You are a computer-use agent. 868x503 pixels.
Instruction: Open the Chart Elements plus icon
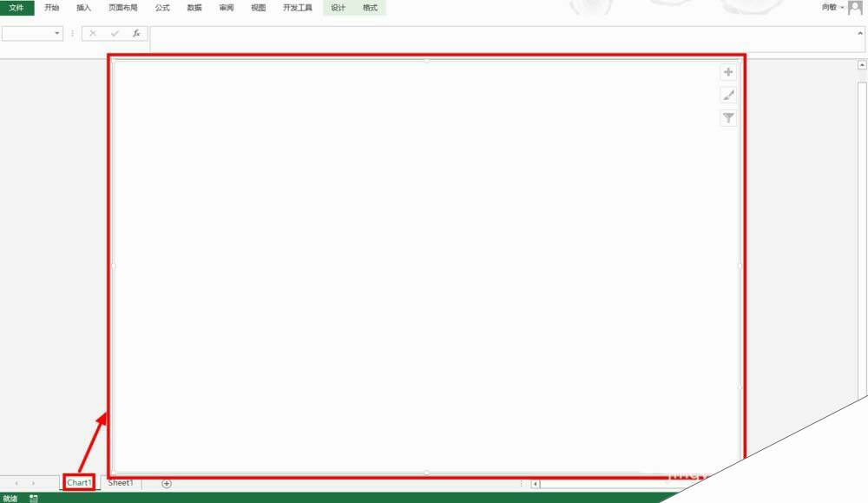(x=727, y=71)
